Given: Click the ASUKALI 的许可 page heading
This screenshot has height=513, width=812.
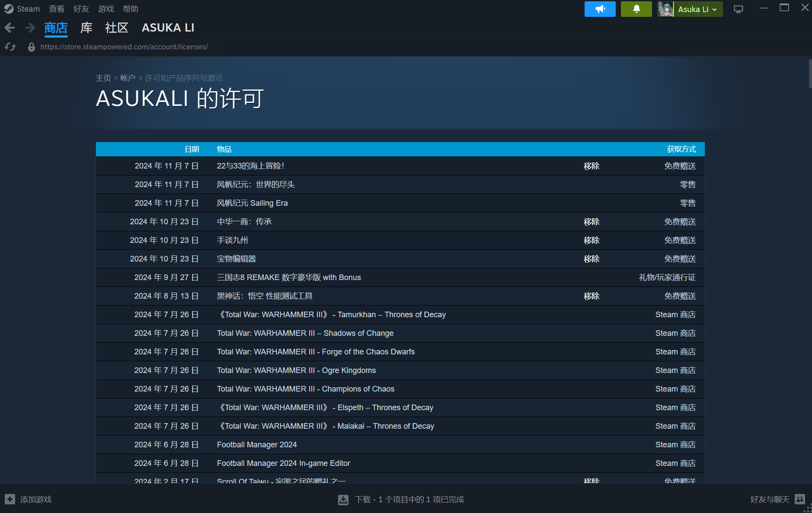Looking at the screenshot, I should (180, 99).
